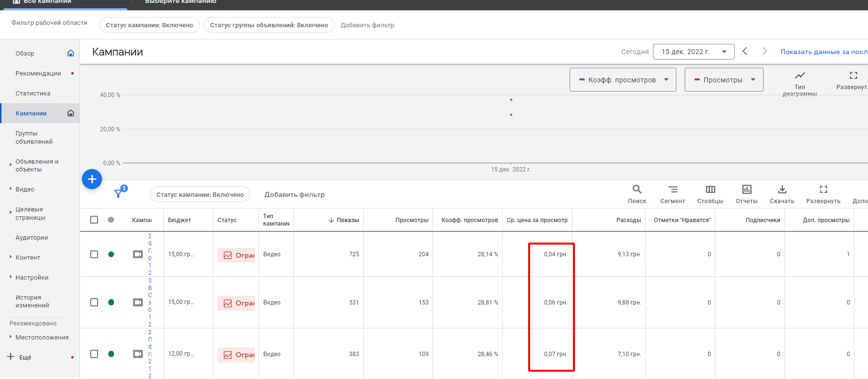Check the row with 531 impressions

pyautogui.click(x=94, y=303)
